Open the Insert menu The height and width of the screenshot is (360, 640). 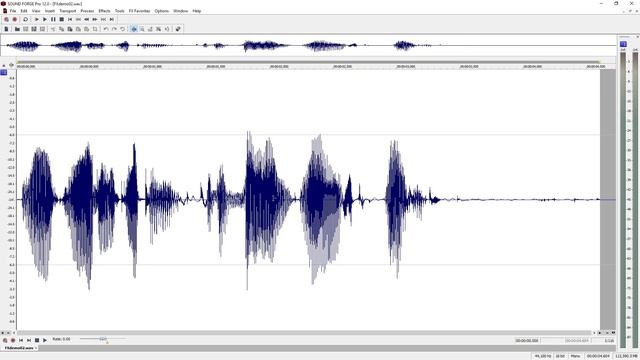coord(50,11)
